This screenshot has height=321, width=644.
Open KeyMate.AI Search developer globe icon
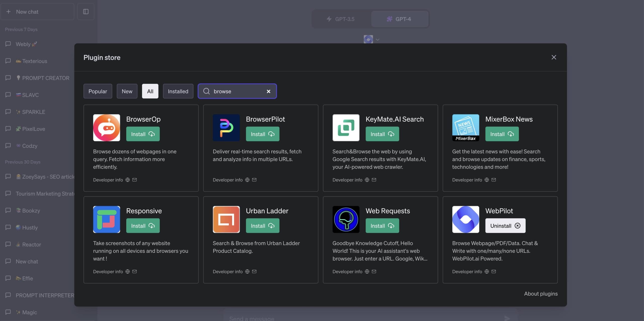coord(367,180)
